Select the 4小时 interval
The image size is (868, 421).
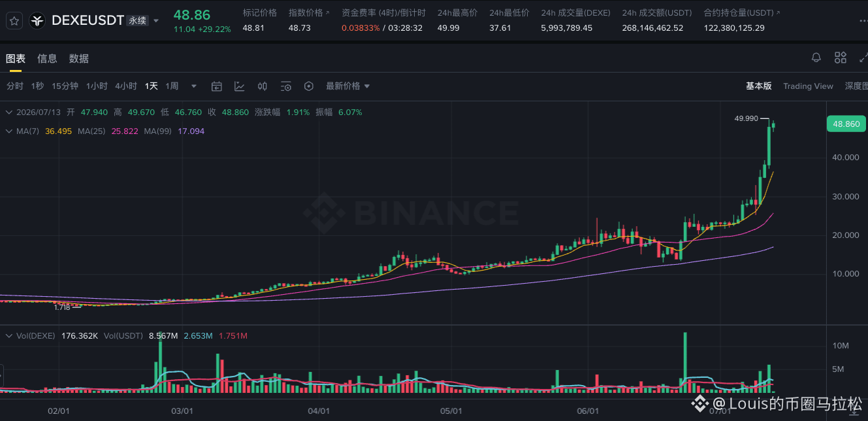[x=126, y=86]
